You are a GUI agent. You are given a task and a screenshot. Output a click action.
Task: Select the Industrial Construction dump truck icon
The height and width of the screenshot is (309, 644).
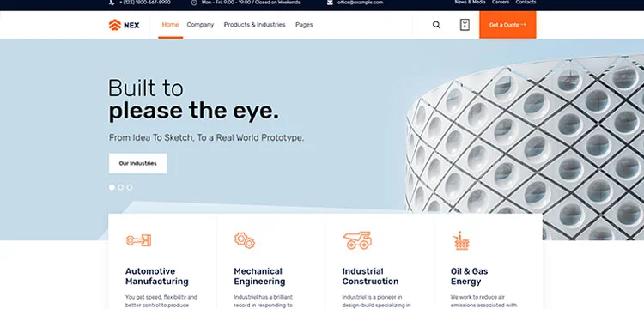pyautogui.click(x=357, y=240)
